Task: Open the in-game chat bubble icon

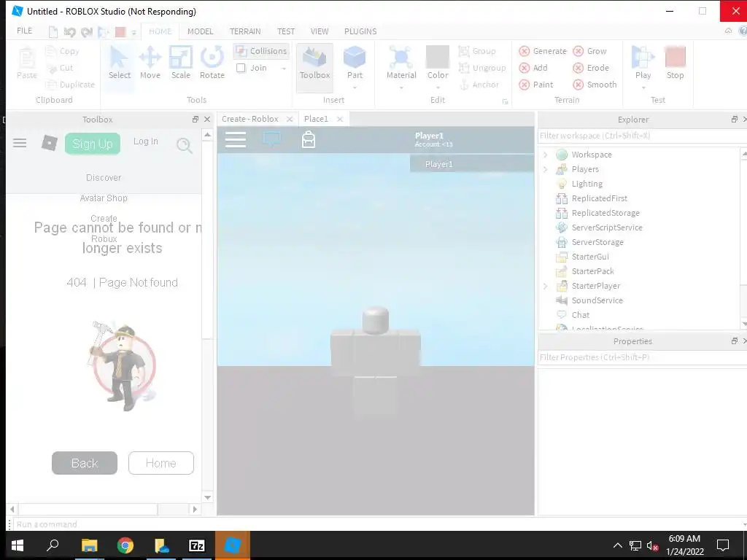Action: [271, 139]
